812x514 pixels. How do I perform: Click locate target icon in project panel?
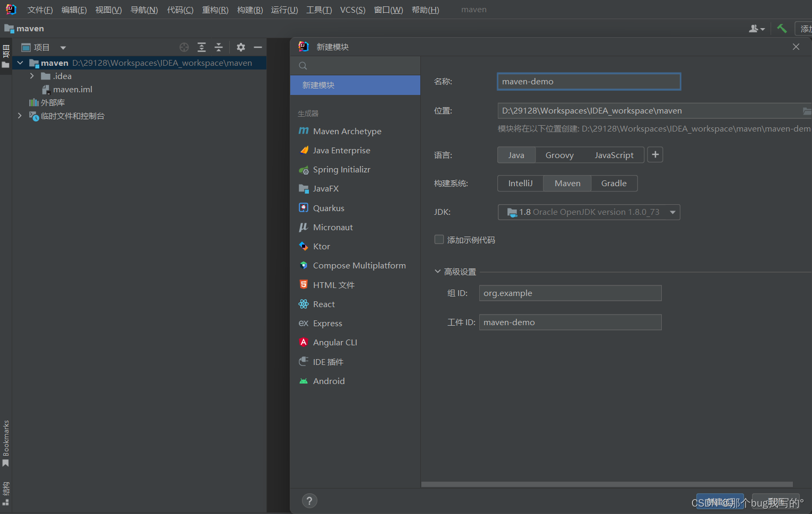pos(184,47)
